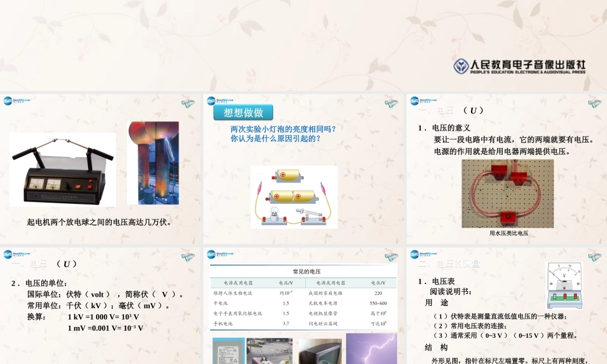Select the water pressure analogy photo
This screenshot has width=607, height=364.
[x=507, y=194]
